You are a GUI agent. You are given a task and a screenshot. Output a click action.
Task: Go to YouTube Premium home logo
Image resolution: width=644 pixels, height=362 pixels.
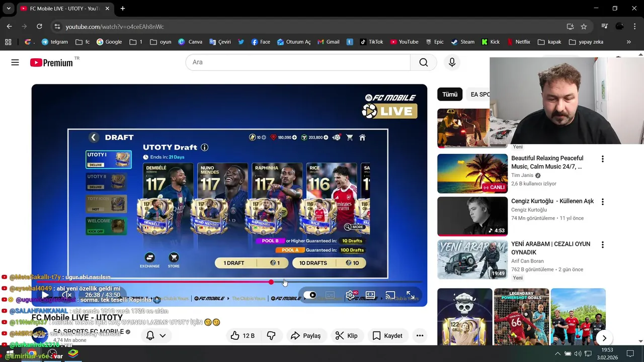(x=51, y=62)
